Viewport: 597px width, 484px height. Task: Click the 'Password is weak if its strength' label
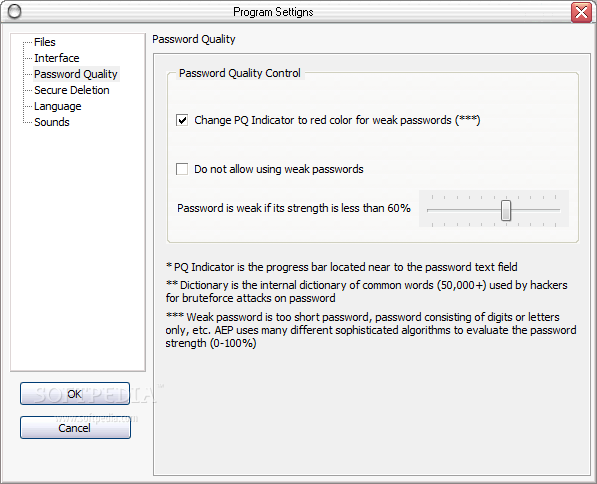pos(294,208)
